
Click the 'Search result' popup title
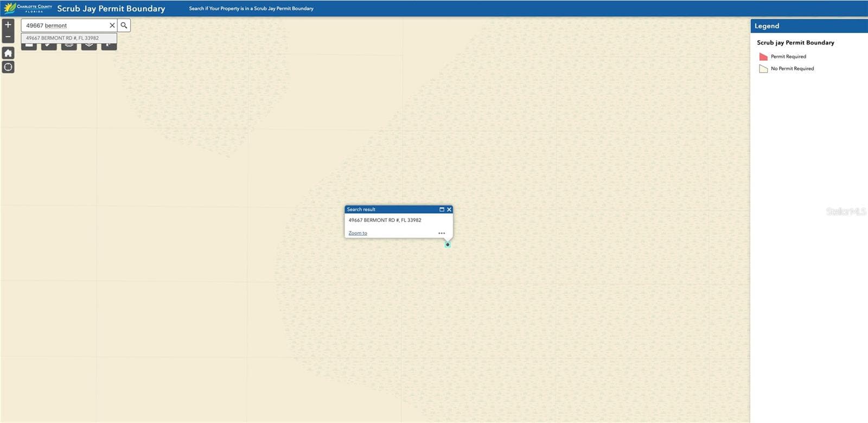(x=361, y=209)
